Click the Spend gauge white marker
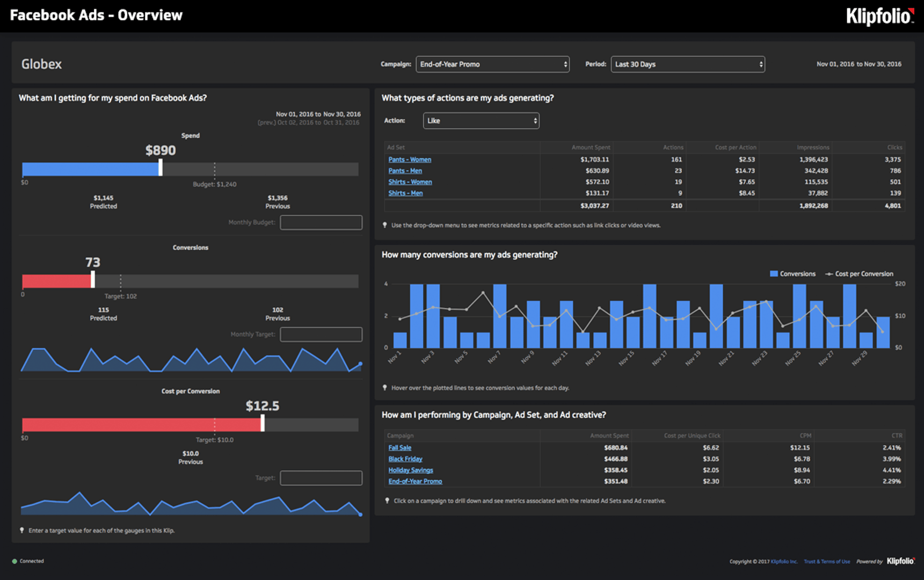The height and width of the screenshot is (580, 924). point(161,169)
